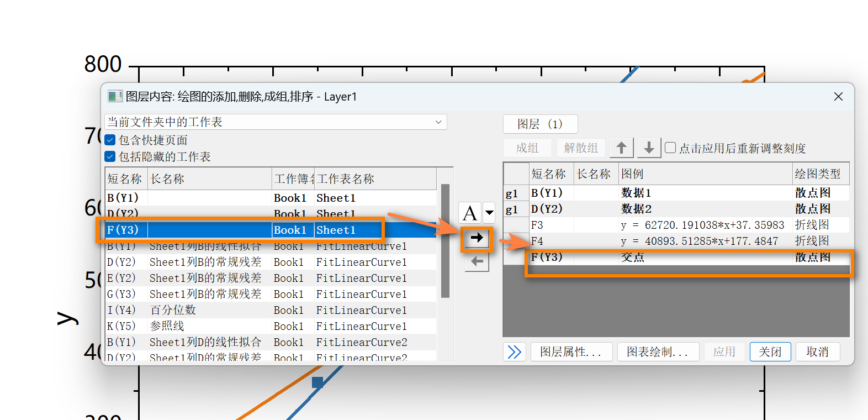Image resolution: width=868 pixels, height=420 pixels.
Task: Click the move plot up arrow
Action: point(621,148)
